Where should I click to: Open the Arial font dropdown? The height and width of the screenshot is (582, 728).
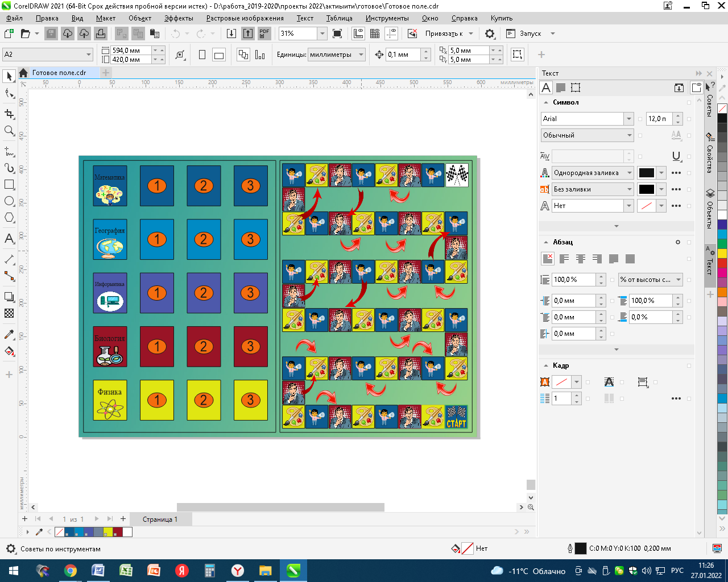[x=628, y=119]
